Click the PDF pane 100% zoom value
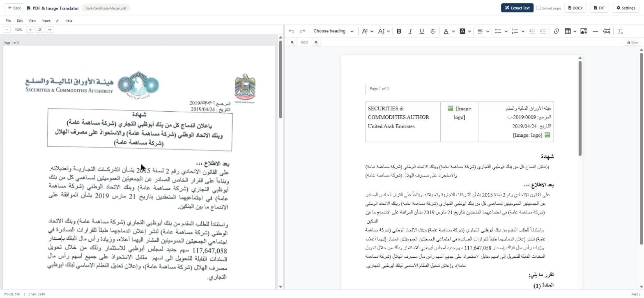 (x=18, y=30)
